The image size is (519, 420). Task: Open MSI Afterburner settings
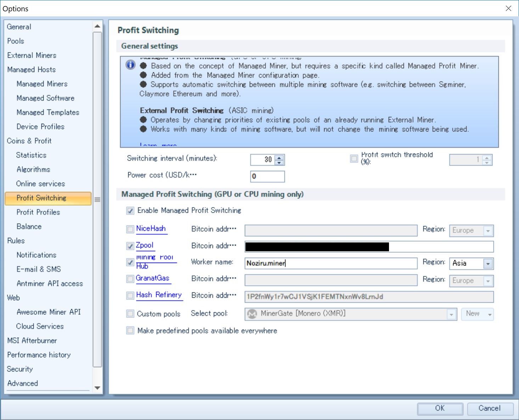pos(32,341)
